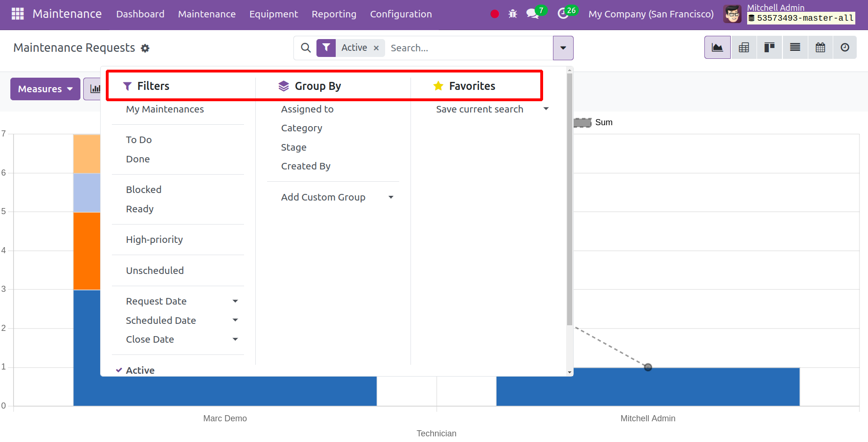The image size is (868, 442).
Task: Click the dark orange bar segment
Action: 87,251
